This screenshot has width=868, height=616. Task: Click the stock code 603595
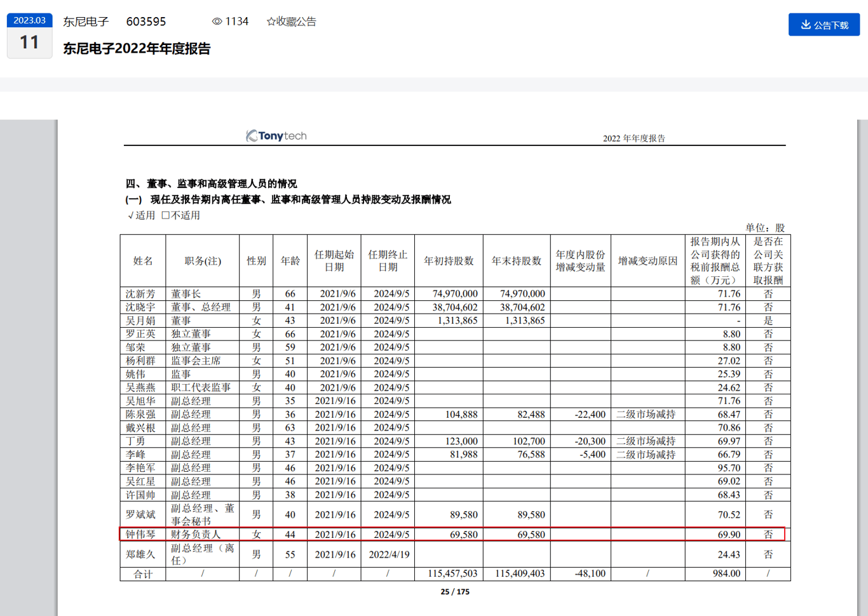click(146, 22)
